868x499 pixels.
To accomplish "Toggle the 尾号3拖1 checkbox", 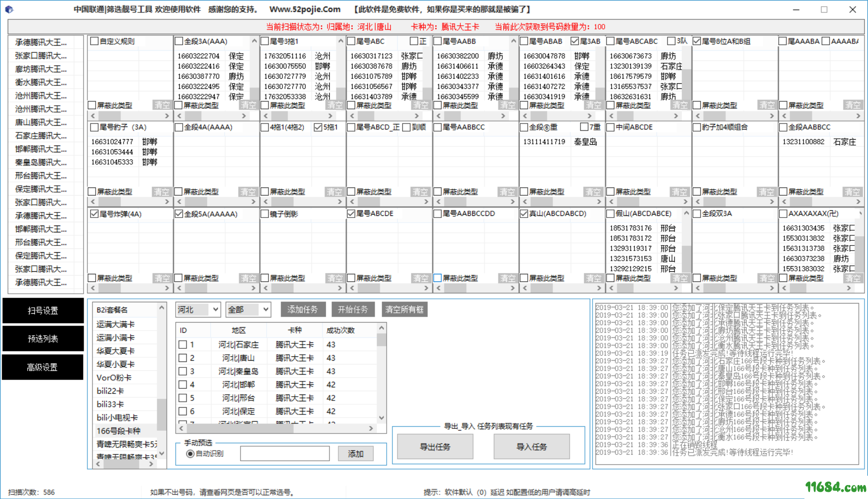I will pyautogui.click(x=265, y=41).
